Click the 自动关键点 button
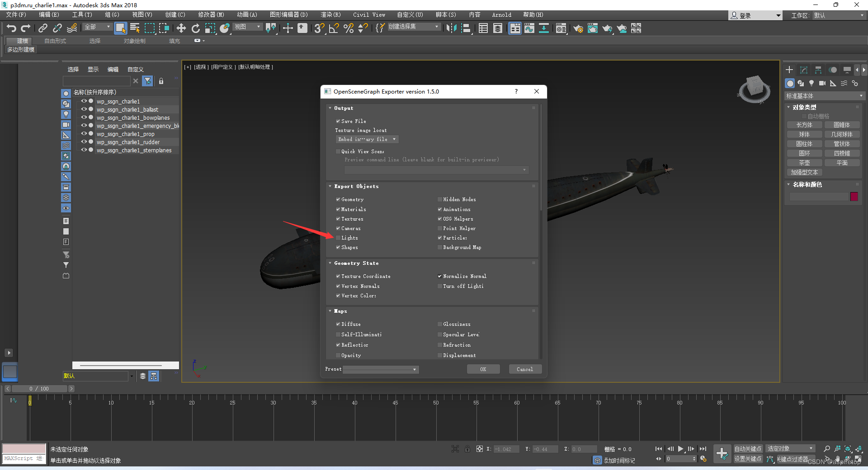The height and width of the screenshot is (470, 868). [x=748, y=449]
